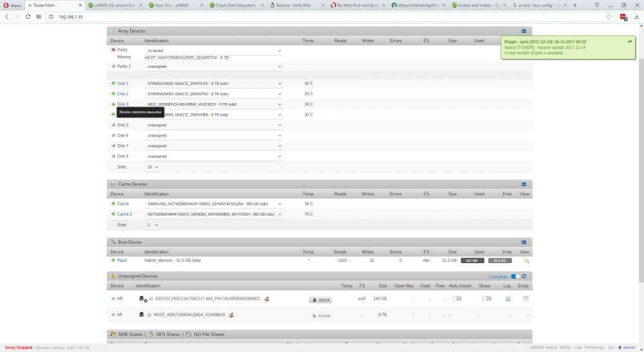Open the Disk 1 link

(122, 83)
